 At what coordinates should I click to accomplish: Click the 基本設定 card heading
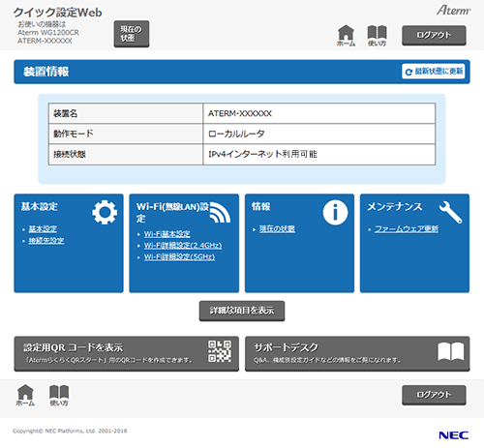(40, 206)
